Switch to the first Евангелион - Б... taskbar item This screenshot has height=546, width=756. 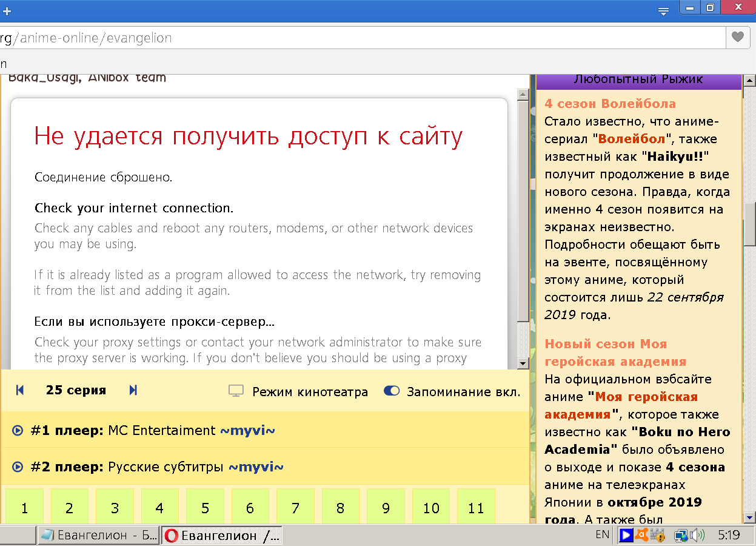(99, 536)
